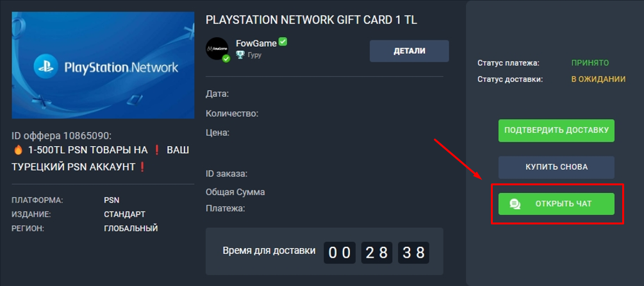The width and height of the screenshot is (644, 286).
Task: Click the product title Gift Card 1 TL
Action: tap(311, 20)
